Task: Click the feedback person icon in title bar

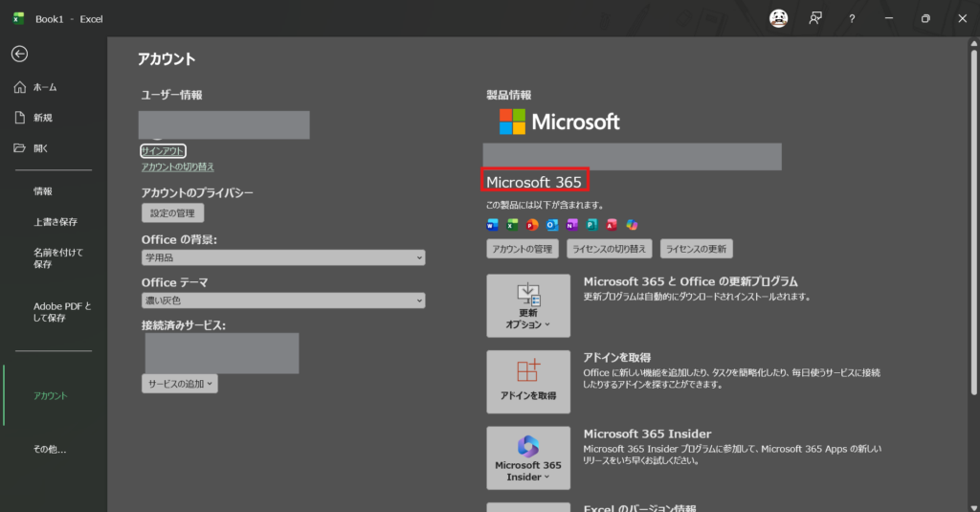Action: click(815, 18)
